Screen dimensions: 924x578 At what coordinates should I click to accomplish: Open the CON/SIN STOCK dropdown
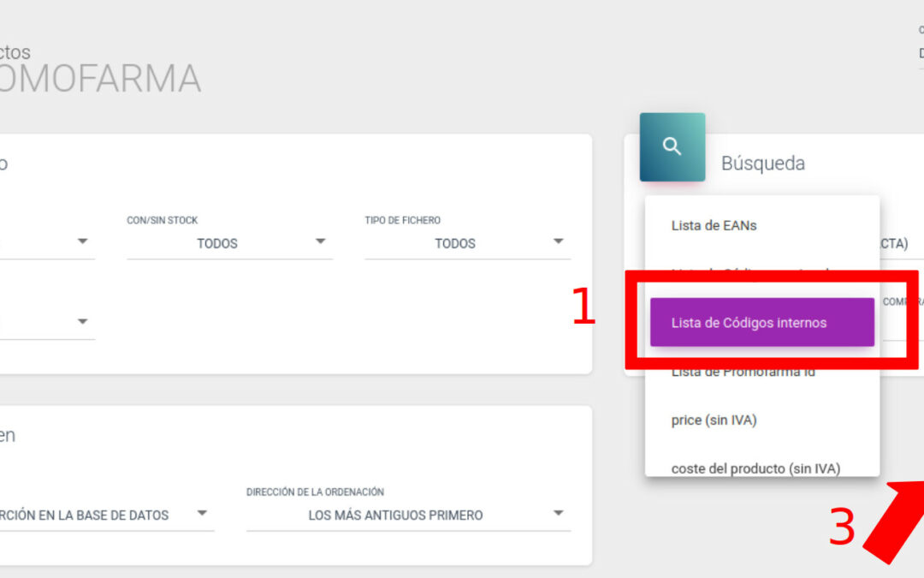coord(229,243)
